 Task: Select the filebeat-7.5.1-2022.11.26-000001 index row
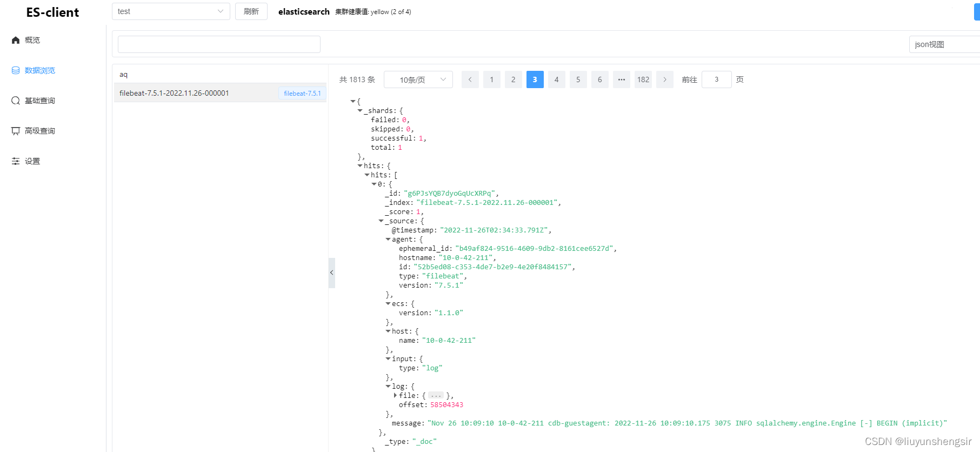point(220,93)
